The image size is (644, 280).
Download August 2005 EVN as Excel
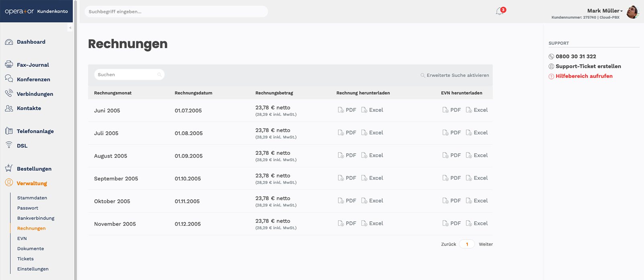click(477, 155)
